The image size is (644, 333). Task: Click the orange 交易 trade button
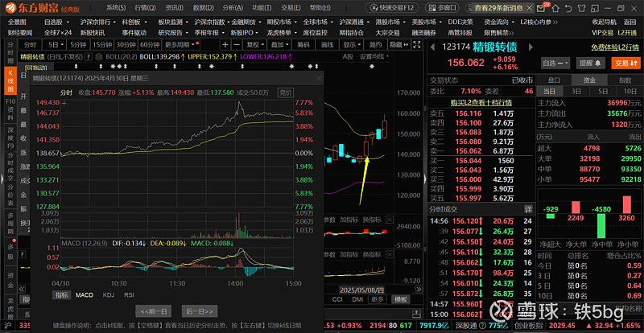coord(626,63)
